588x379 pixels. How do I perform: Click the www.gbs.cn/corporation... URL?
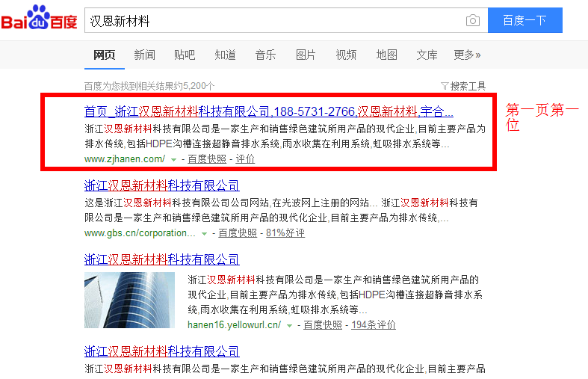point(140,232)
